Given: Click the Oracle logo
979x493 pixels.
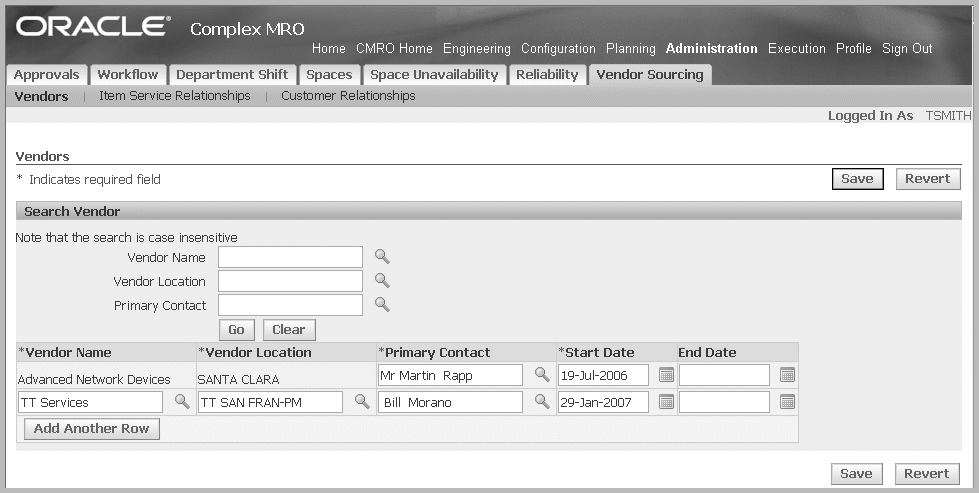Looking at the screenshot, I should pos(92,26).
